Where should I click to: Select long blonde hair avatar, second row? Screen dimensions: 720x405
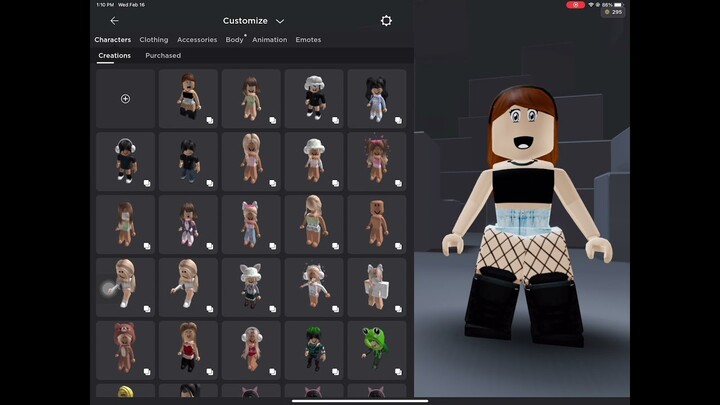point(251,162)
